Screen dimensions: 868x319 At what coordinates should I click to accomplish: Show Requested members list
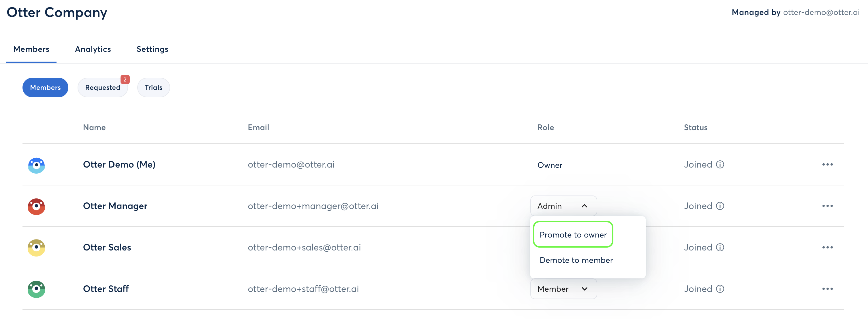click(x=102, y=88)
